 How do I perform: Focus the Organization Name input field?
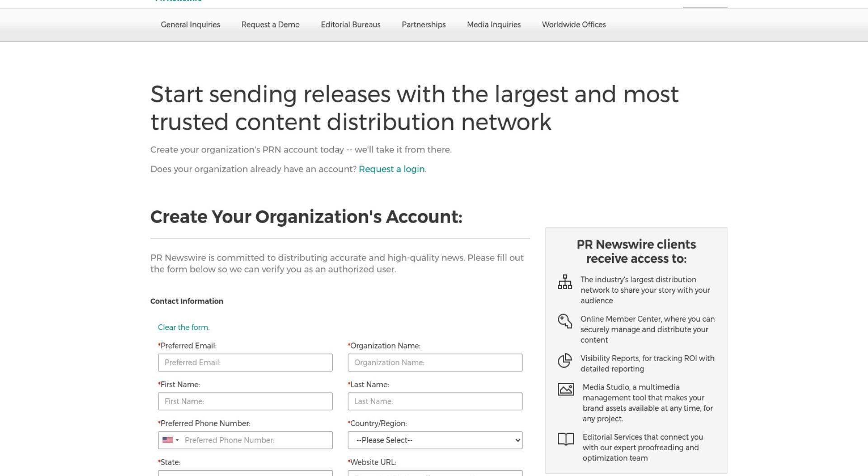[x=435, y=363]
